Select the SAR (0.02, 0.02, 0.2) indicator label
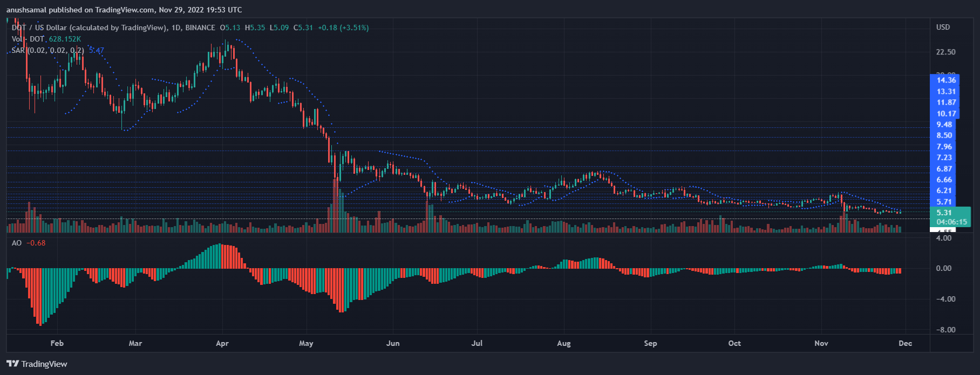Image resolution: width=980 pixels, height=375 pixels. [48, 50]
